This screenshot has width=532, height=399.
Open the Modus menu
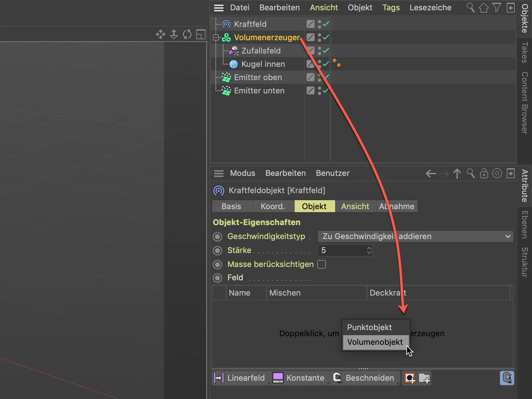tap(243, 173)
